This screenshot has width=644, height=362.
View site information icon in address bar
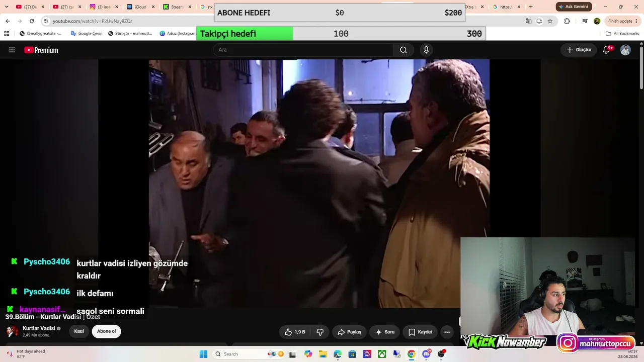click(x=46, y=21)
